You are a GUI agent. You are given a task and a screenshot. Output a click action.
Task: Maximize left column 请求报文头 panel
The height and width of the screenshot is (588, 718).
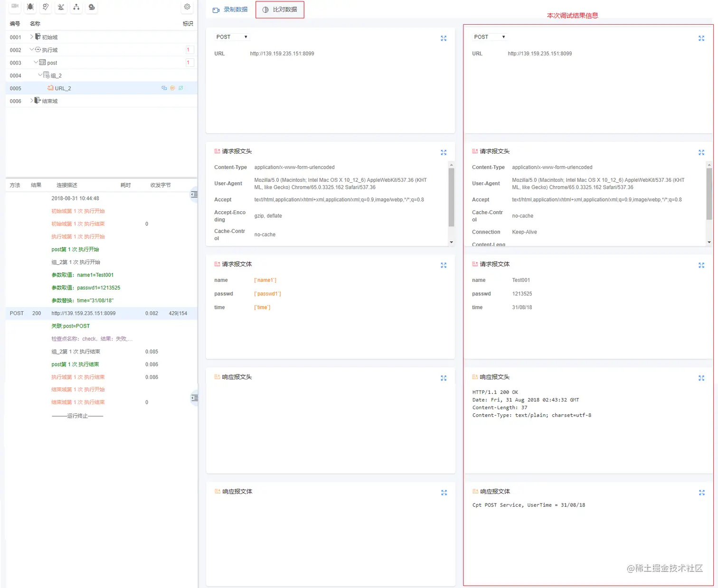click(x=444, y=152)
